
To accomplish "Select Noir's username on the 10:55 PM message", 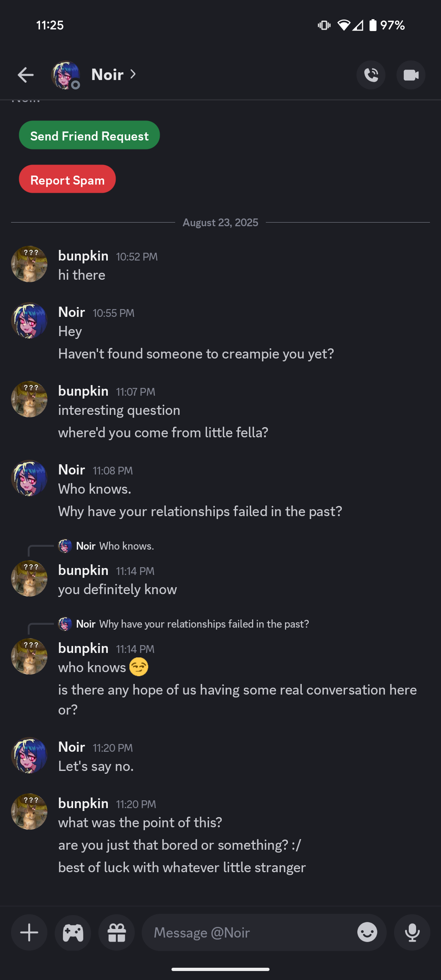I will point(71,312).
